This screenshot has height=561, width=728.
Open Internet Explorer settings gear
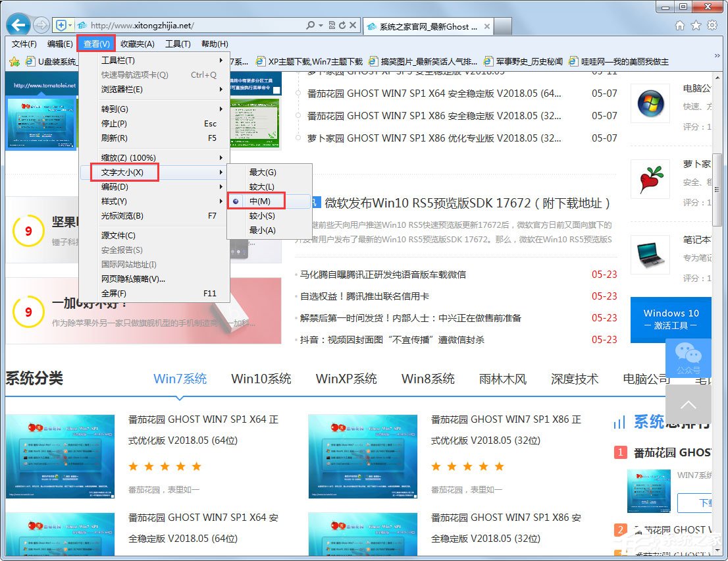[x=712, y=24]
